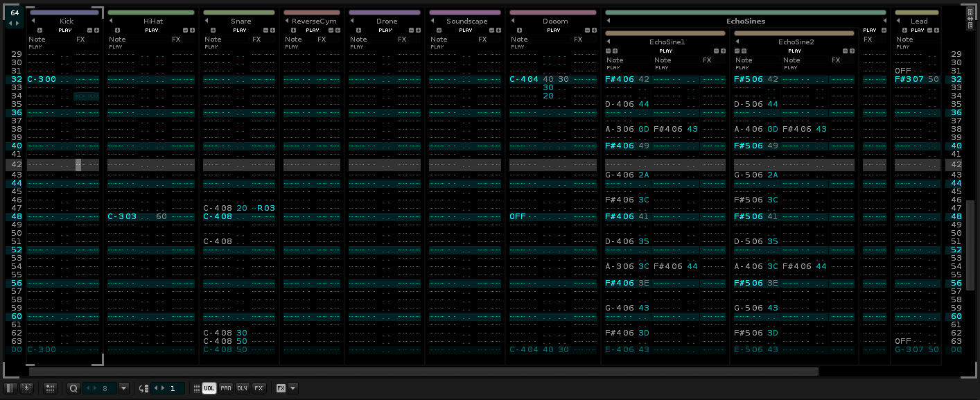The image size is (980, 400).
Task: Add an FX column to Snare track
Action: pyautogui.click(x=272, y=31)
